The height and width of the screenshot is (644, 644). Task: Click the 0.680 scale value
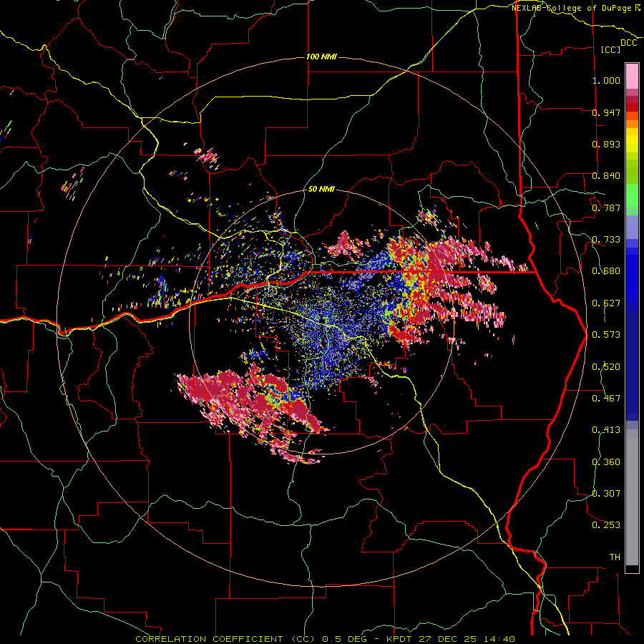(x=606, y=271)
